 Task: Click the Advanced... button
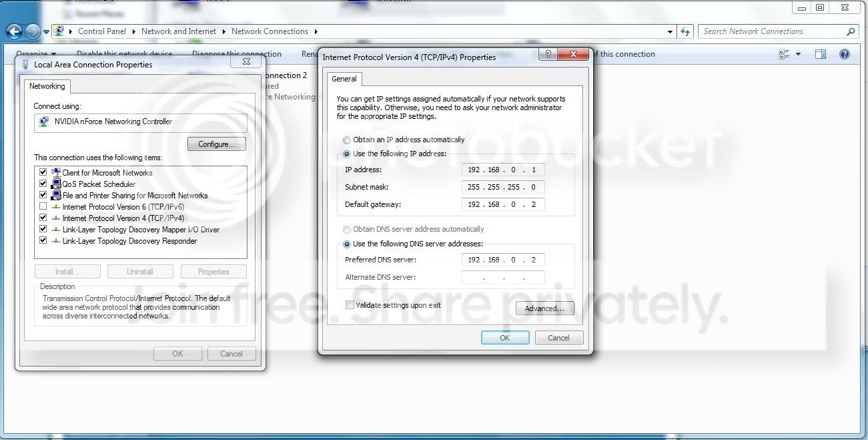point(544,308)
